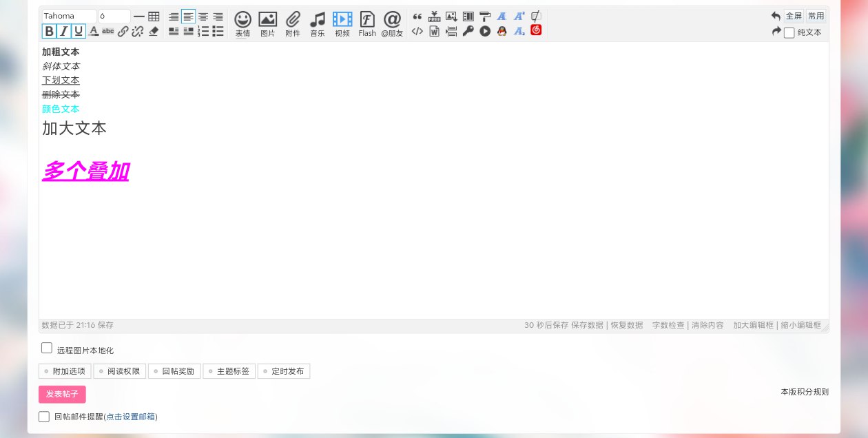Toggle bold formatting button

coord(49,31)
